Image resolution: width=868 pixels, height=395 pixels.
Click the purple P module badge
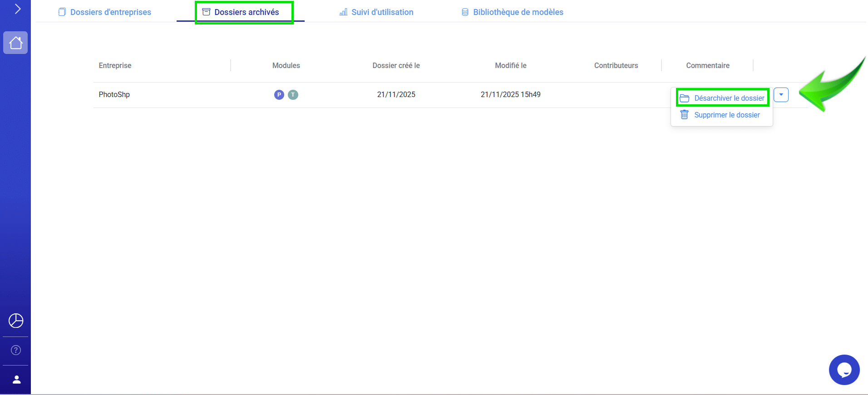[279, 95]
